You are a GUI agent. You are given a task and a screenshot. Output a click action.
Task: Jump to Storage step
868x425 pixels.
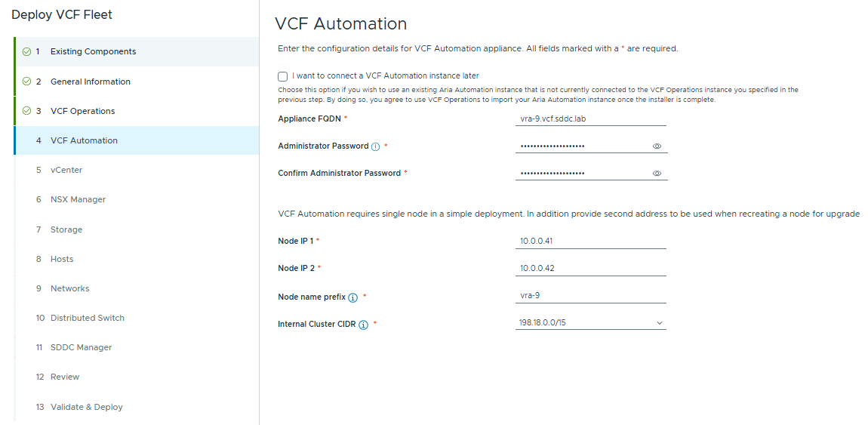click(66, 229)
